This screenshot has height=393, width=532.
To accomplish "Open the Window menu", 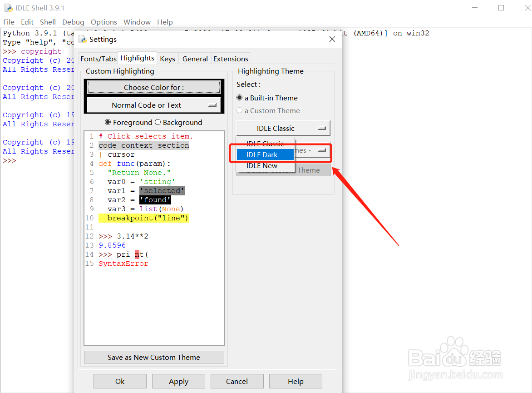I will 137,22.
